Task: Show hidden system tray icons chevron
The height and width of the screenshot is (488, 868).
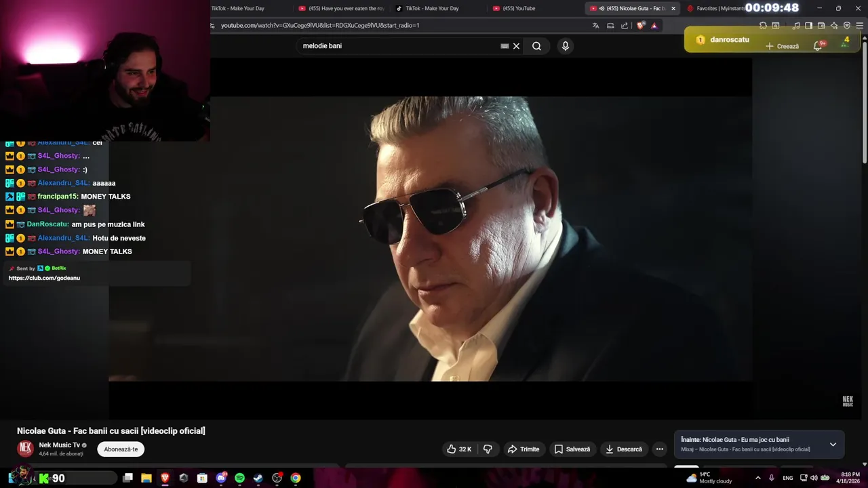Action: pos(758,478)
